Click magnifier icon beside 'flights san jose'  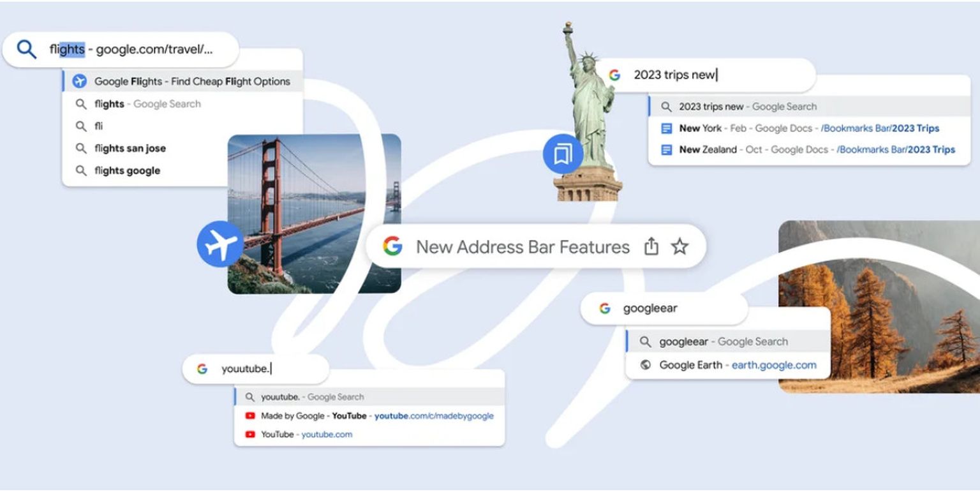click(81, 148)
